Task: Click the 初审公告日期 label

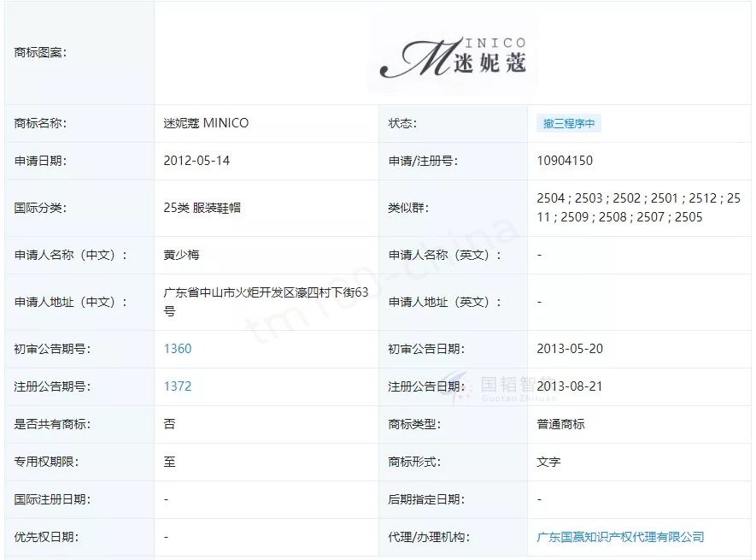Action: tap(426, 349)
